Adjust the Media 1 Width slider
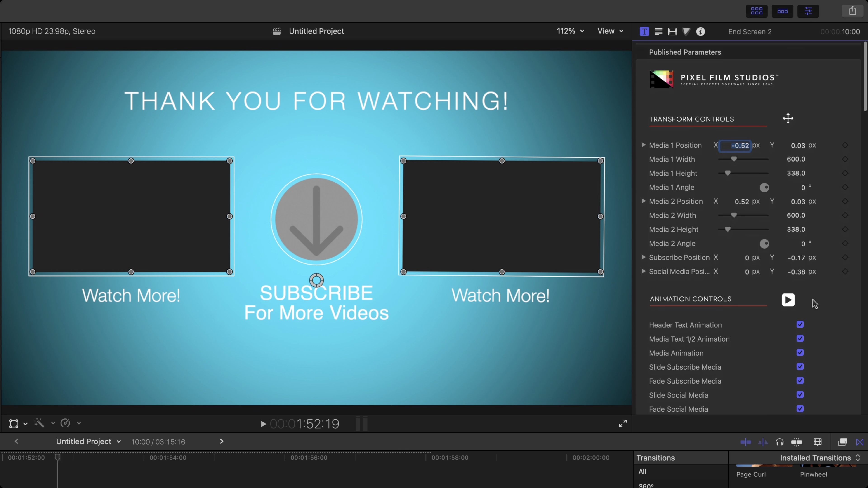The image size is (868, 488). (734, 159)
